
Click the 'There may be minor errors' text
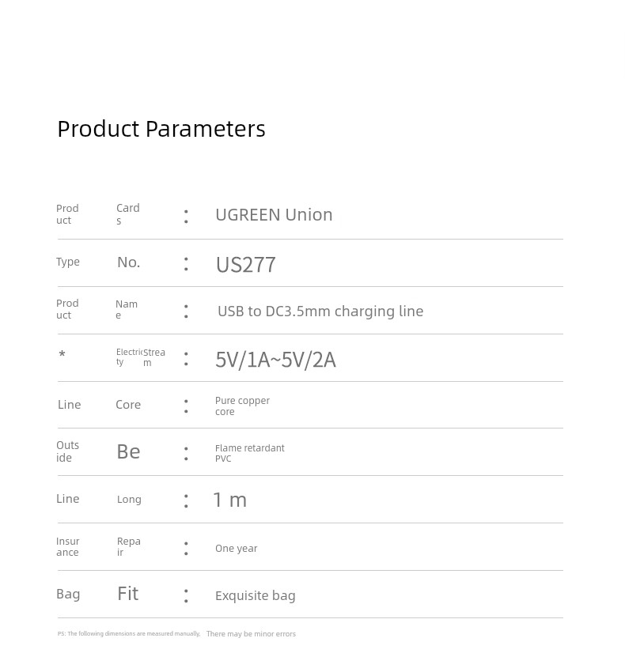(251, 634)
